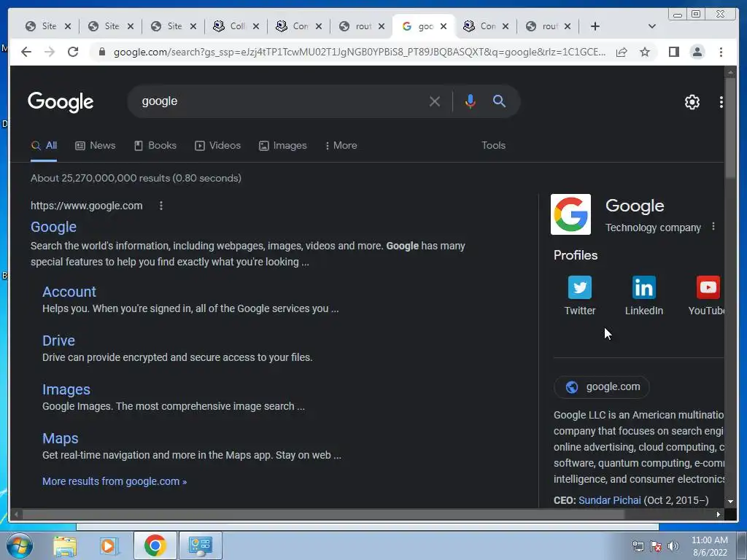Open the Tools options

point(493,146)
